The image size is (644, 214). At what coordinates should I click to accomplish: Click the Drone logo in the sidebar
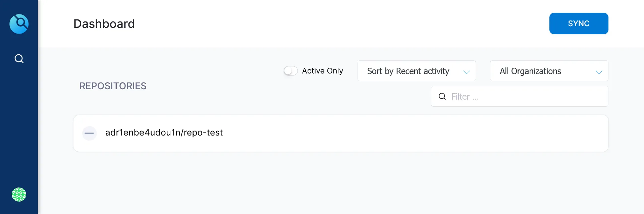[19, 24]
